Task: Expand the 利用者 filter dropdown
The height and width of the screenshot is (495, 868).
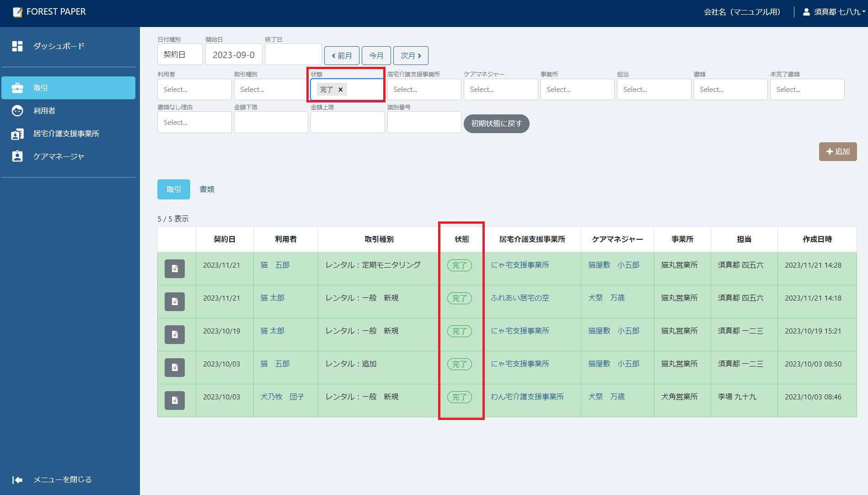Action: 194,90
